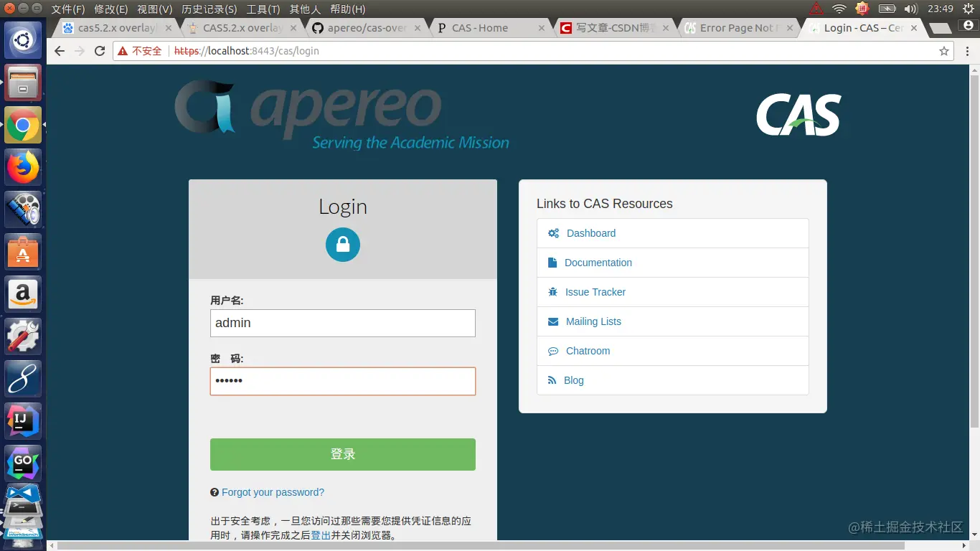Focus the 密码 password field
This screenshot has width=980, height=551.
point(343,381)
